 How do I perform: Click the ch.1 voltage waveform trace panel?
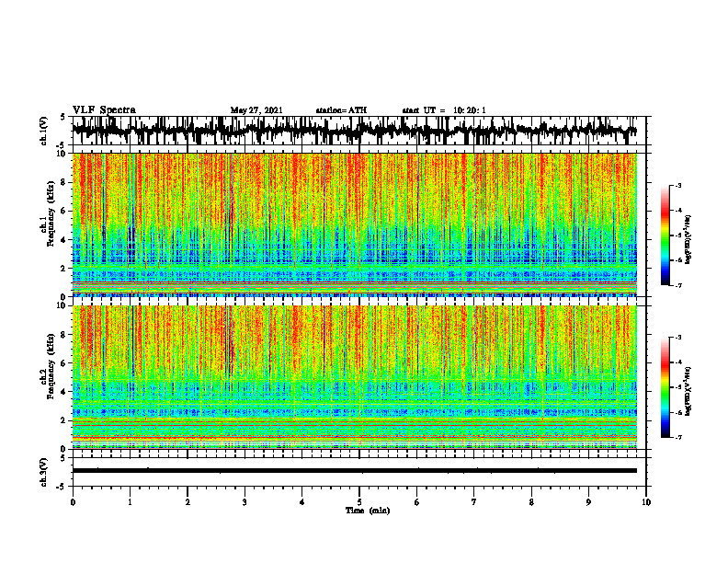358,131
